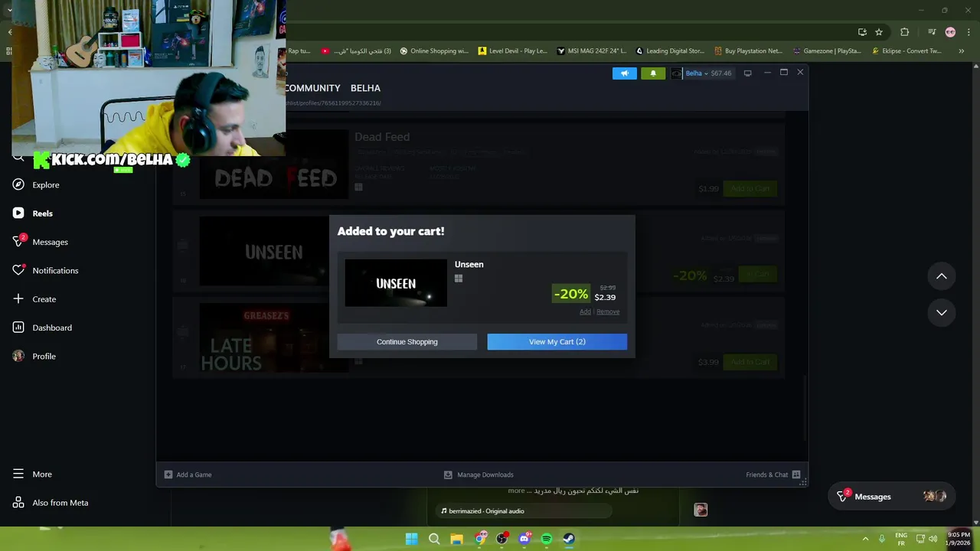Open Online Shopping bookmark
This screenshot has height=551, width=980.
(434, 51)
